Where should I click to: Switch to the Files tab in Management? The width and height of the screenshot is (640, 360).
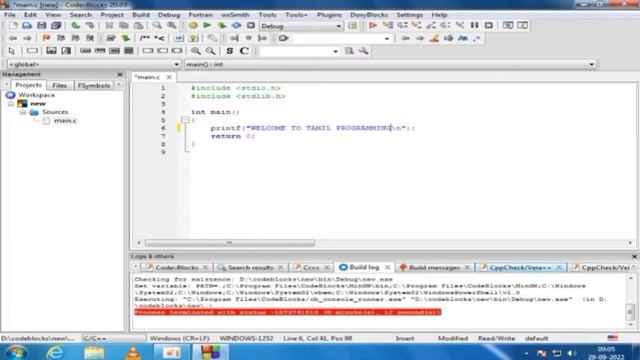pyautogui.click(x=59, y=85)
